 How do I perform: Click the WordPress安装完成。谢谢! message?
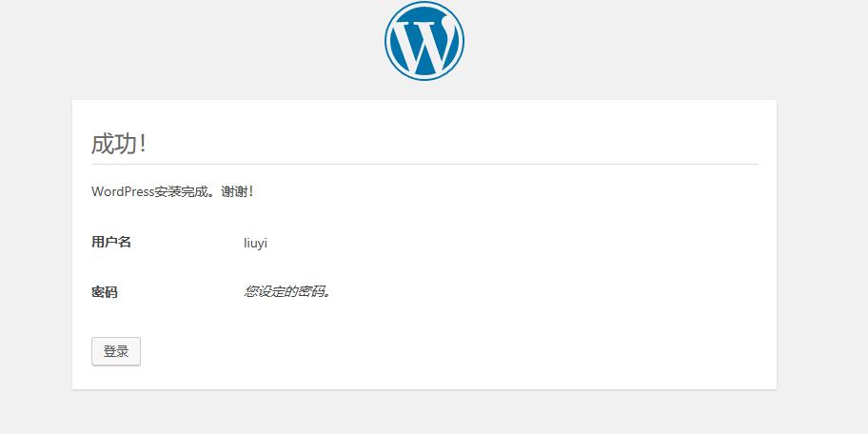172,192
